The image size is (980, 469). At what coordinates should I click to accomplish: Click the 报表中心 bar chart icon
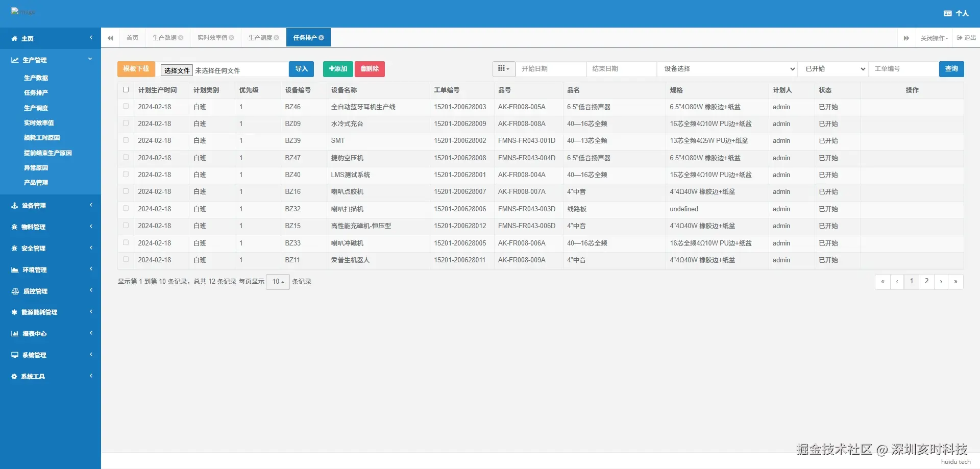click(x=15, y=334)
